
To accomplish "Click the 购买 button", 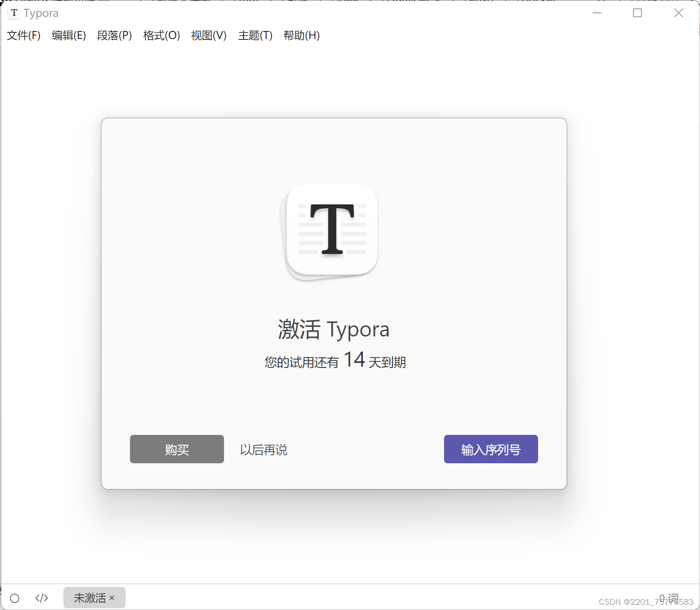I will point(177,449).
